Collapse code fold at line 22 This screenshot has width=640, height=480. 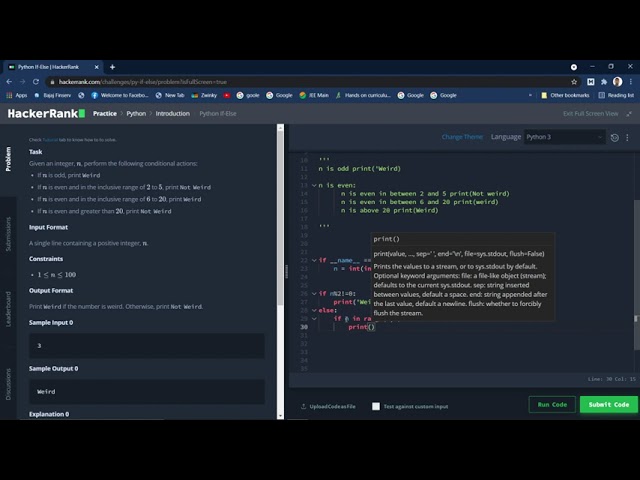pos(314,260)
